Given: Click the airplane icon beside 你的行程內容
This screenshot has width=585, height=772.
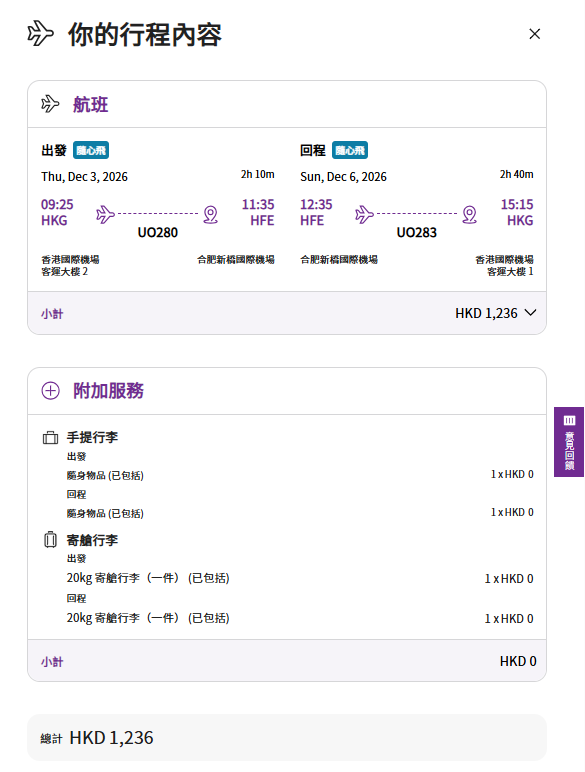Looking at the screenshot, I should coord(40,33).
